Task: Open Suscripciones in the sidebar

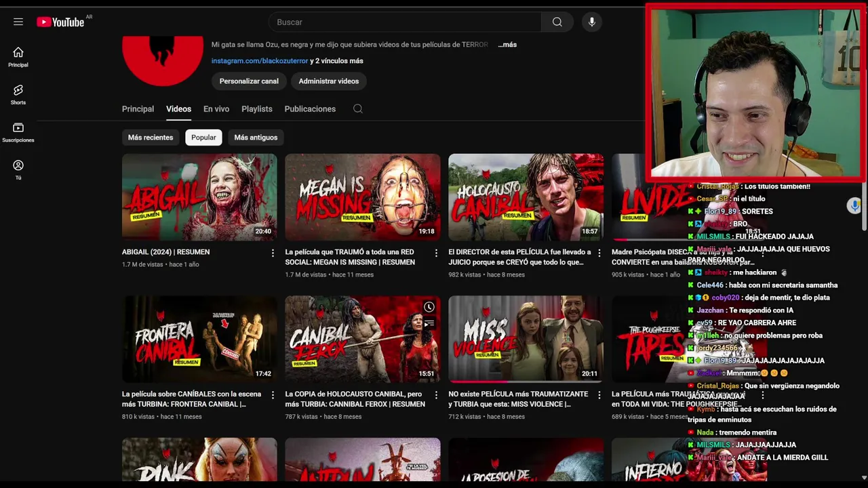Action: [x=18, y=132]
